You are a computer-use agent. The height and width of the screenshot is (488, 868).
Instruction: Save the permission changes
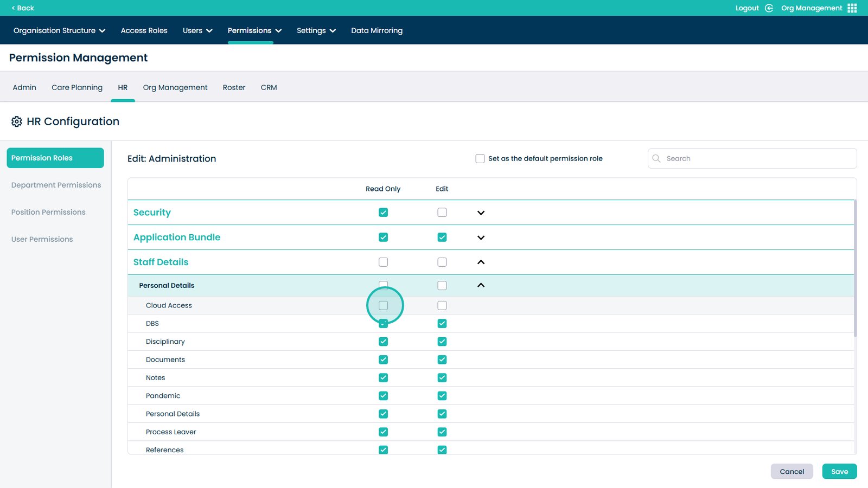pos(839,472)
